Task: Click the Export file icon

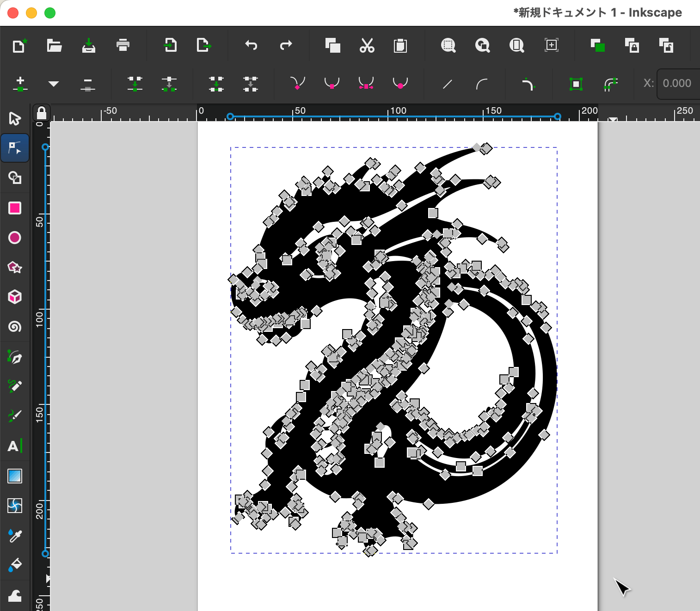Action: [x=204, y=45]
